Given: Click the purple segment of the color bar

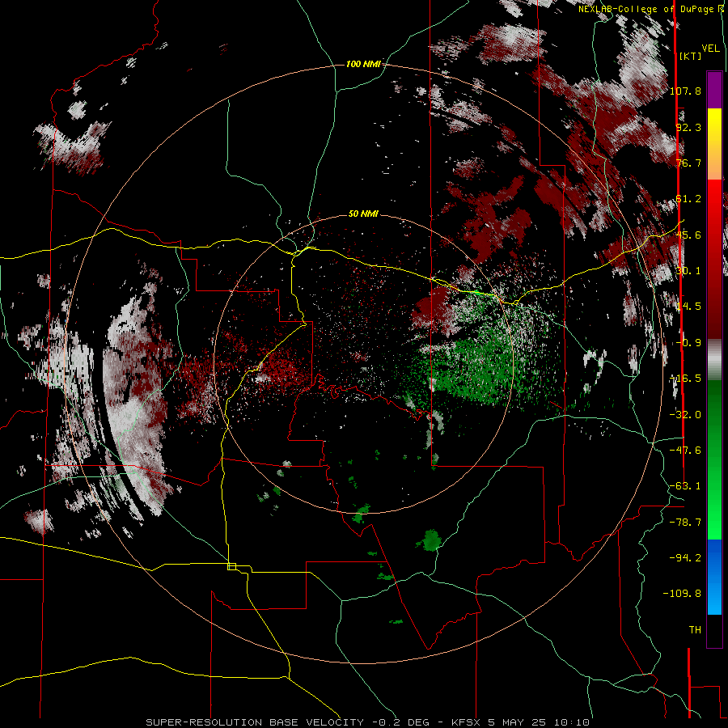Looking at the screenshot, I should tap(714, 90).
